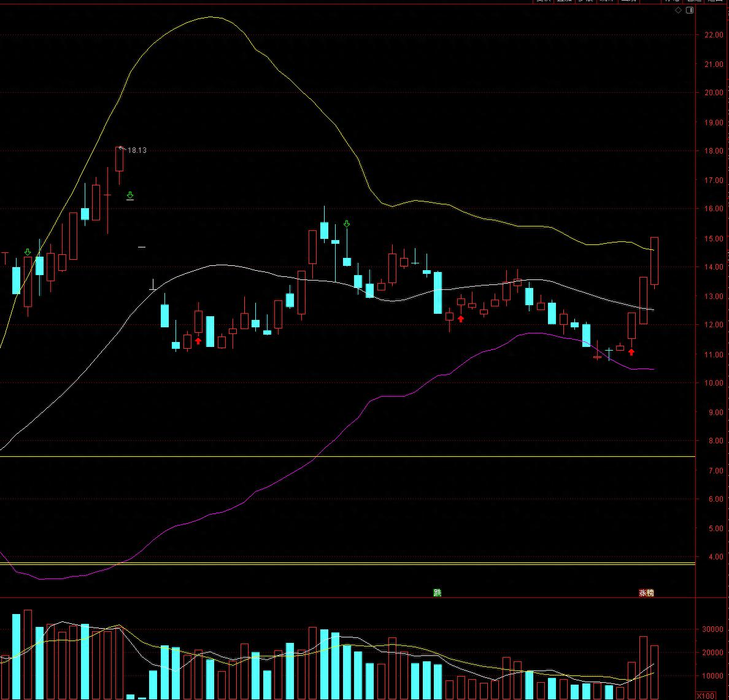The height and width of the screenshot is (700, 729).
Task: Click the 21.00 price axis label
Action: [714, 64]
